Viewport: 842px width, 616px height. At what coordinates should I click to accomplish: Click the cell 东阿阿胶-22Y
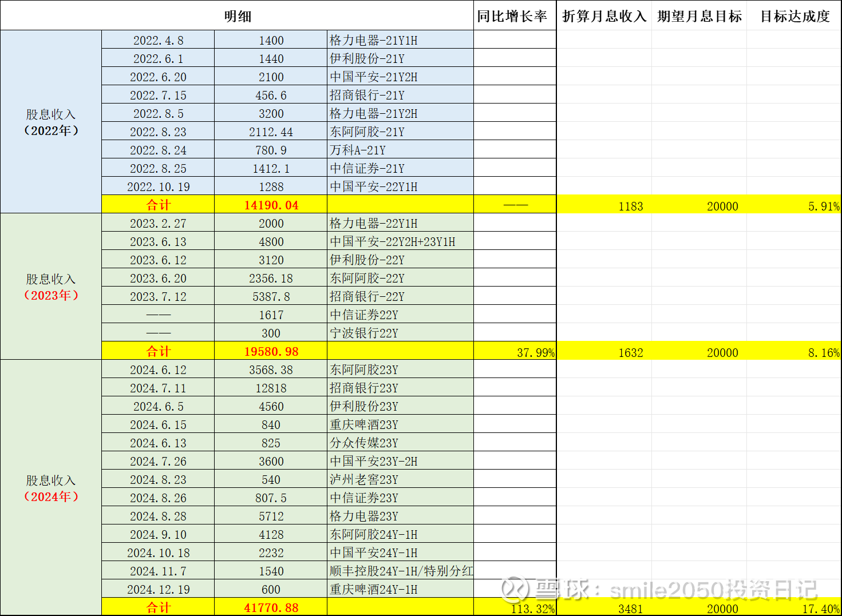[x=400, y=278]
